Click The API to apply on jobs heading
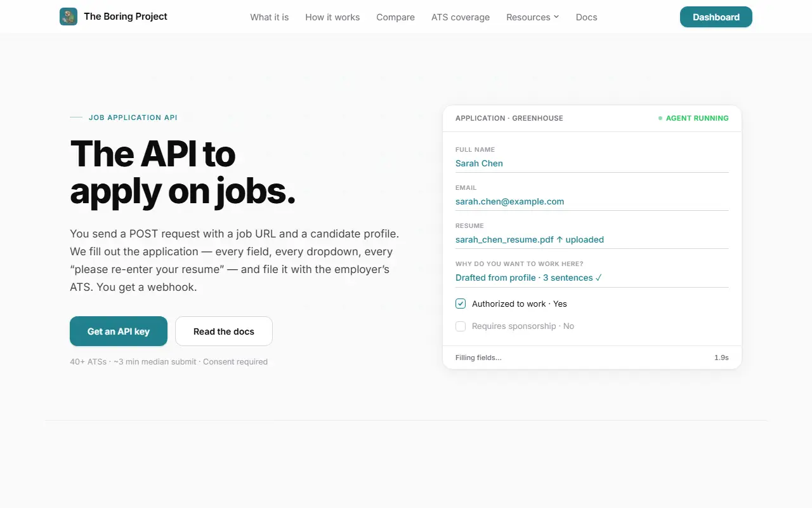812x508 pixels. pos(183,172)
